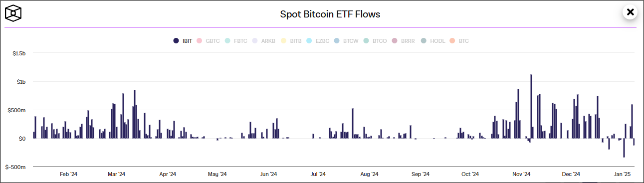Click the Nov '24 axis label
Viewport: 644px width, 183px height.
coord(521,174)
